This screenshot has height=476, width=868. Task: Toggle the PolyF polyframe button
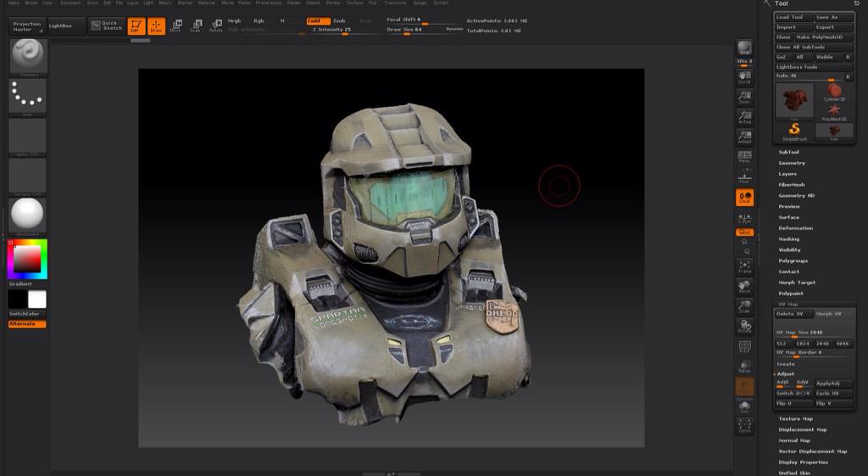[x=744, y=346]
